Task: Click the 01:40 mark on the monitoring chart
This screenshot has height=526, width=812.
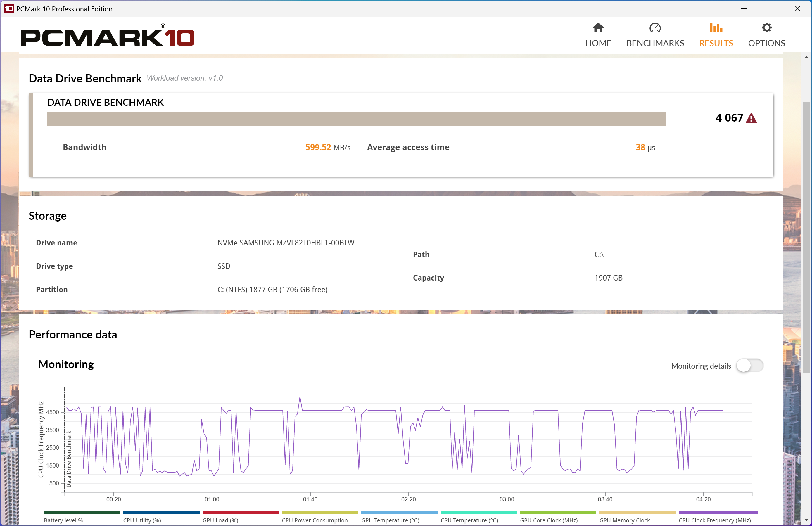Action: pos(310,499)
